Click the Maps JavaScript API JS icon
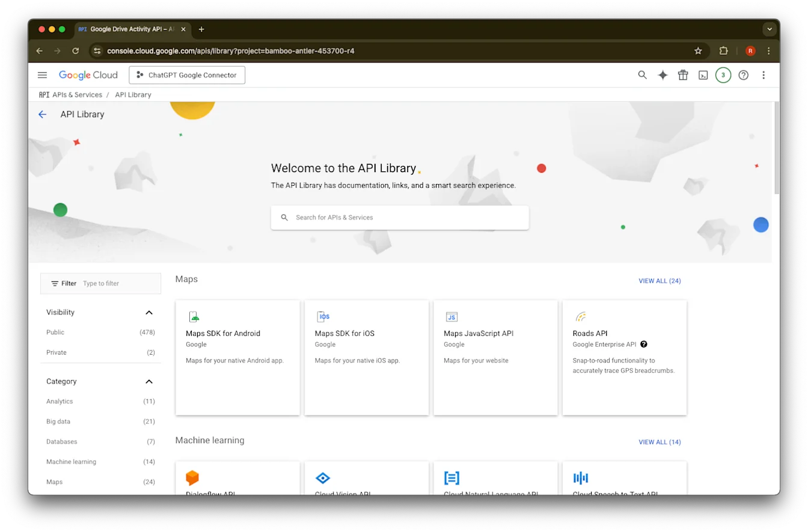 [451, 317]
